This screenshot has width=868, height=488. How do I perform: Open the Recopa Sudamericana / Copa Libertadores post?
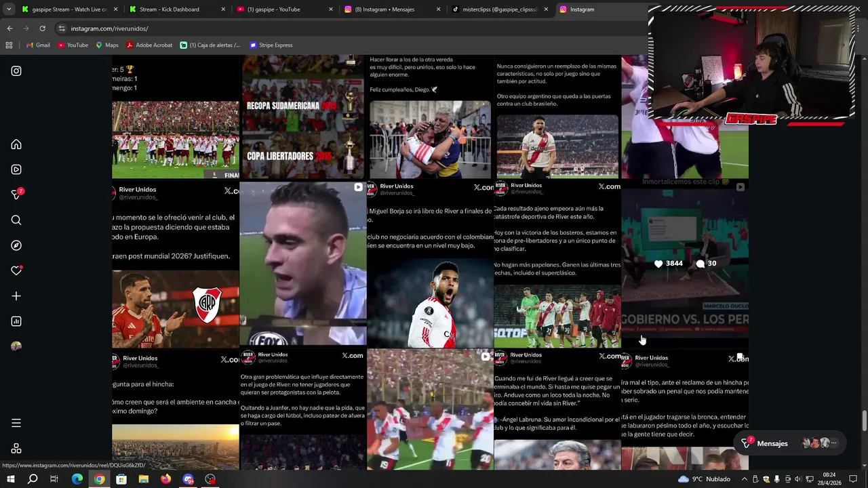pyautogui.click(x=303, y=117)
